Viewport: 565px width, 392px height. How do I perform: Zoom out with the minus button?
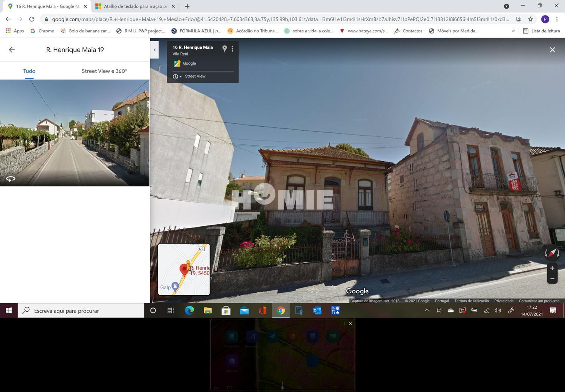[552, 278]
